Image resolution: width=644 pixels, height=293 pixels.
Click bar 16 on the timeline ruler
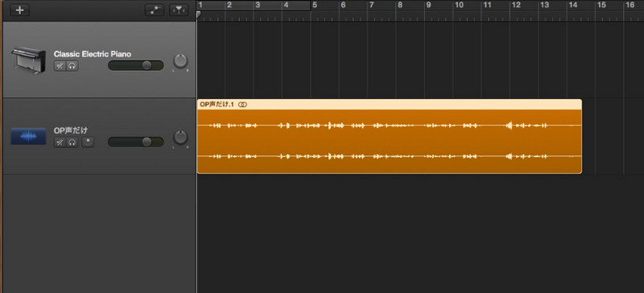pos(630,6)
